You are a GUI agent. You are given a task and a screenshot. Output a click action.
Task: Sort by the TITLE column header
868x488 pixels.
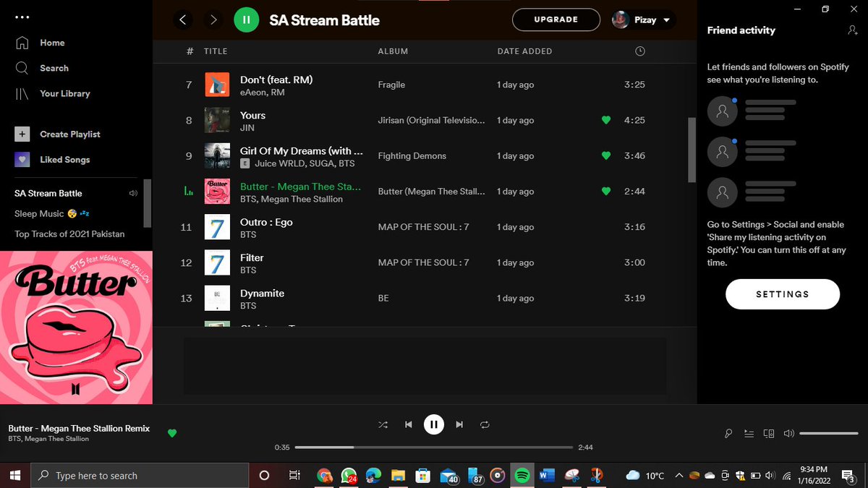(216, 51)
